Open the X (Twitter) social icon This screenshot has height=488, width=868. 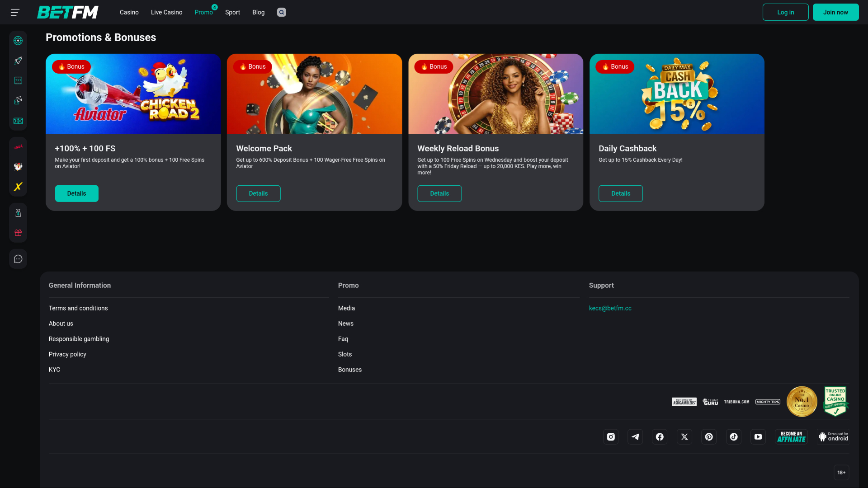(684, 436)
